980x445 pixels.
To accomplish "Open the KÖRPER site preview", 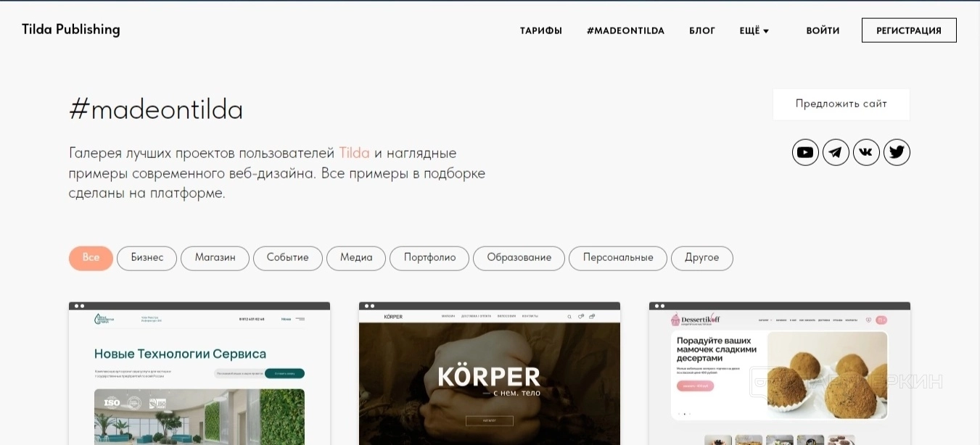I will point(490,373).
